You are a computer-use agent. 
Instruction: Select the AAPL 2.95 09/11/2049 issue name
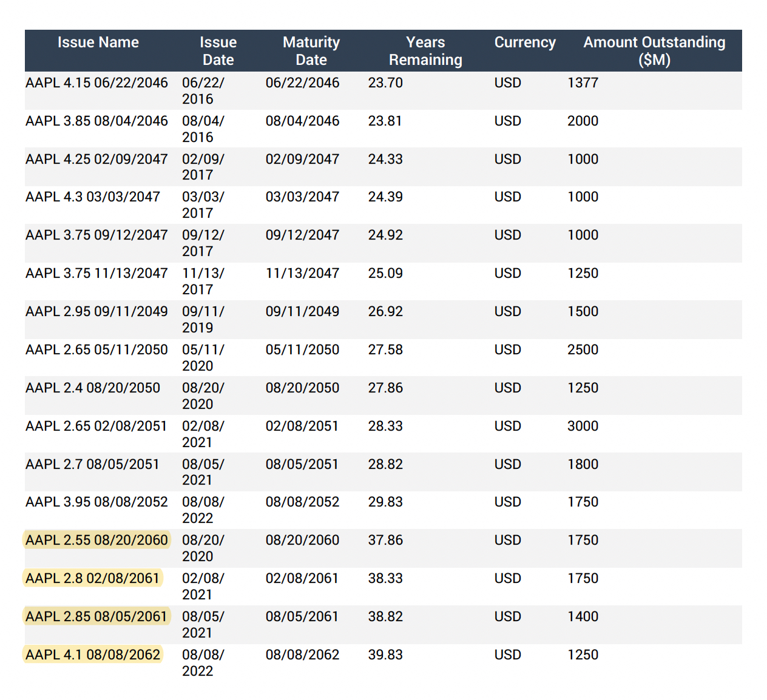tap(96, 311)
